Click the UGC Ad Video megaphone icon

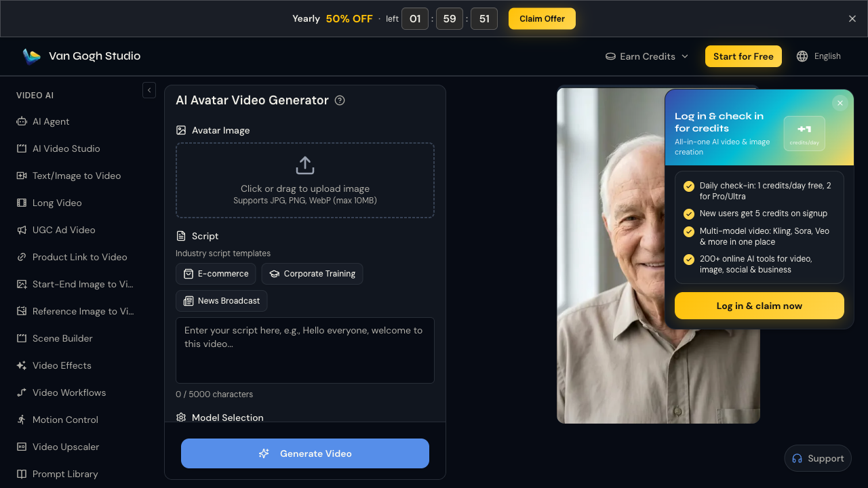coord(22,230)
